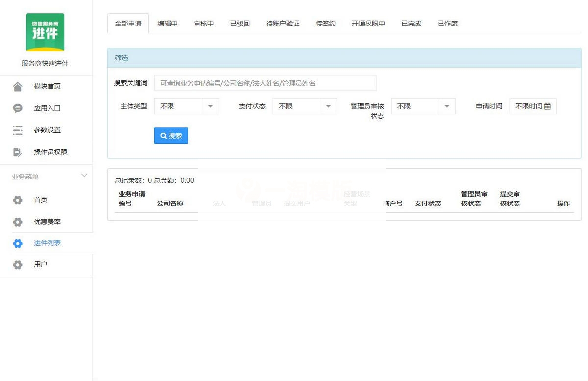Expand the 支付状态 dropdown

305,105
